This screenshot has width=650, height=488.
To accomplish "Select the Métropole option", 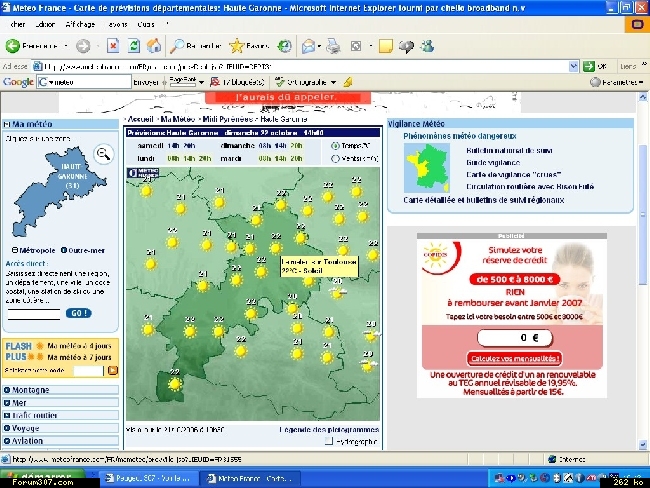I will click(x=15, y=250).
